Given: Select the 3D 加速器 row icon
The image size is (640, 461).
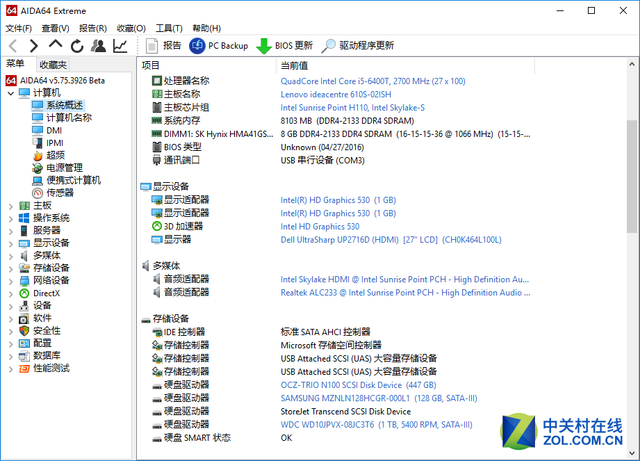Looking at the screenshot, I should click(157, 226).
